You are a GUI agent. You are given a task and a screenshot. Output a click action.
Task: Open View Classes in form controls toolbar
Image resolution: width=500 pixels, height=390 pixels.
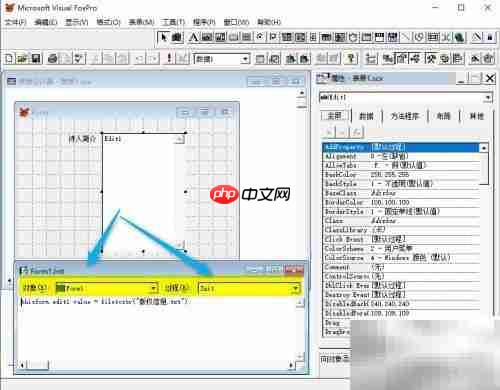click(177, 37)
